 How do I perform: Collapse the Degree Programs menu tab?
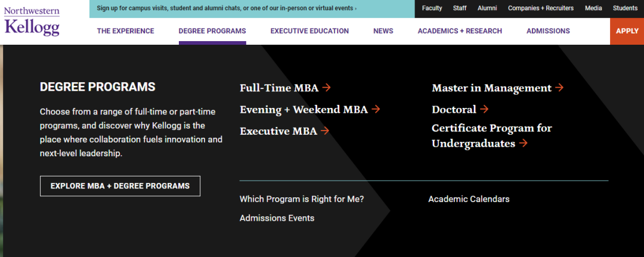click(x=212, y=31)
